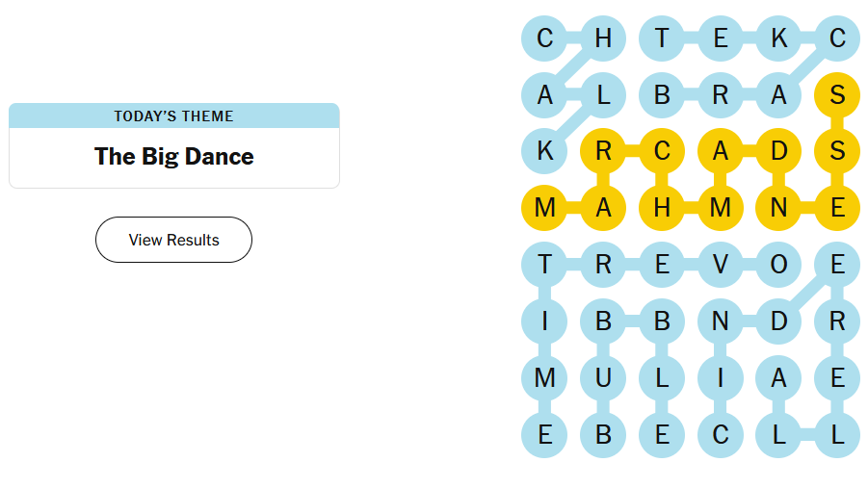
Task: Click the View Results button
Action: click(173, 240)
